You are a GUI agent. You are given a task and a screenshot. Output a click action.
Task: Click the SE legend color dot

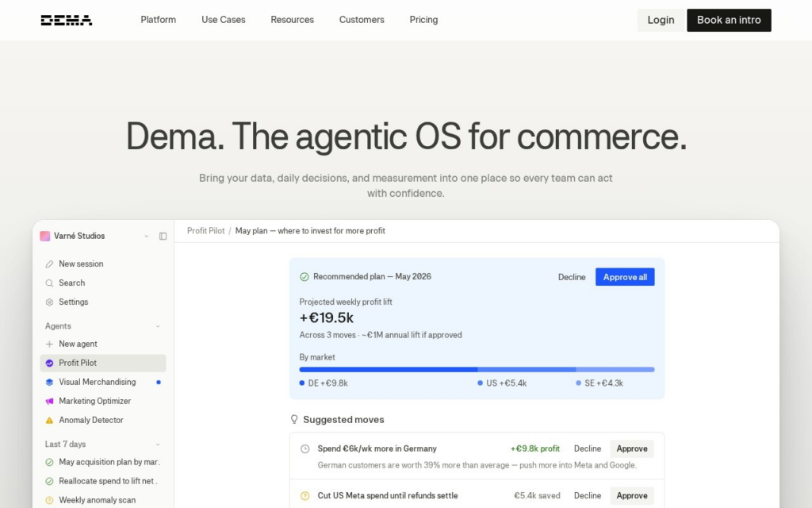[x=578, y=383]
